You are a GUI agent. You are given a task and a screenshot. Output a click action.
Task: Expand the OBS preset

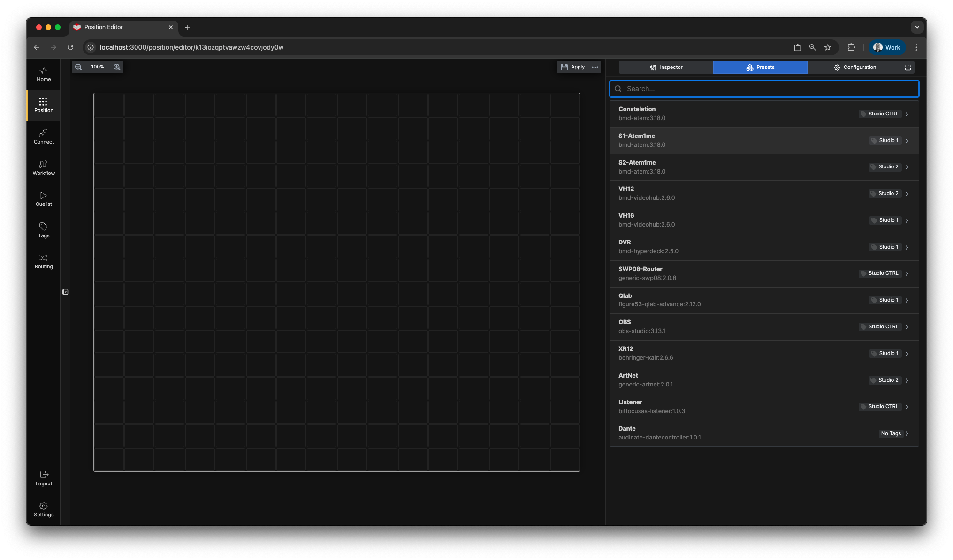(764, 327)
